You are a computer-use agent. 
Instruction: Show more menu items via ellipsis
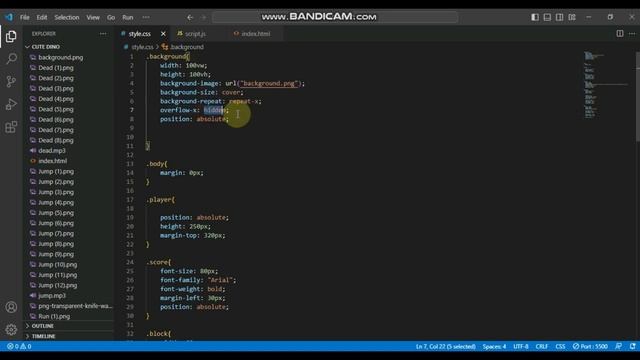146,18
